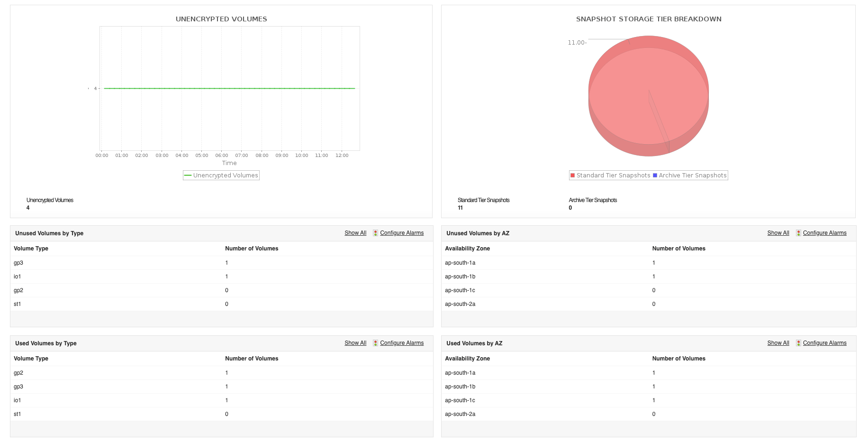
Task: Click 'Number of Volumes' header in Unused Volumes by Type
Action: tap(252, 249)
